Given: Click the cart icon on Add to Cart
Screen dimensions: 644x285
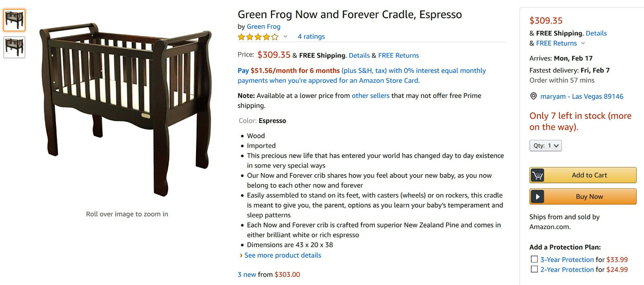Looking at the screenshot, I should 538,175.
